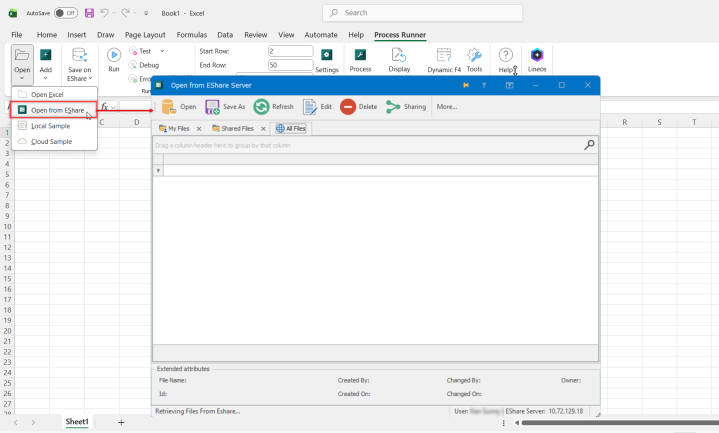Switch to the Shared Files tab
The height and width of the screenshot is (433, 719).
click(233, 128)
